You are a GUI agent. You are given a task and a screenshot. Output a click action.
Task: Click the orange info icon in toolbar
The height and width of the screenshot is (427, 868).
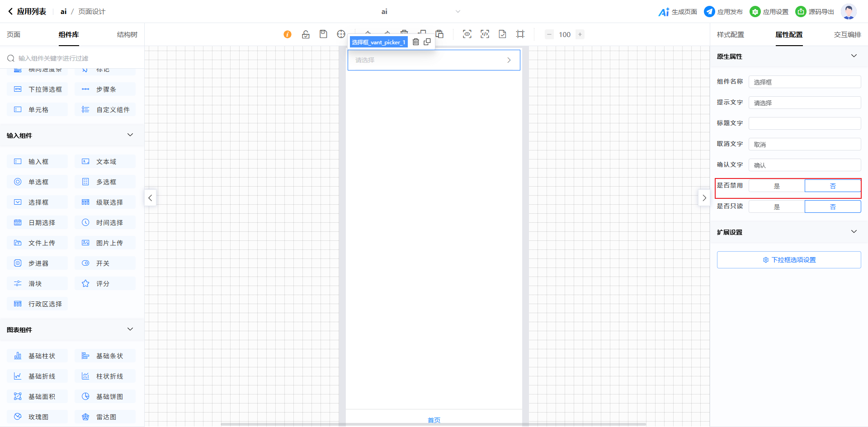[288, 34]
